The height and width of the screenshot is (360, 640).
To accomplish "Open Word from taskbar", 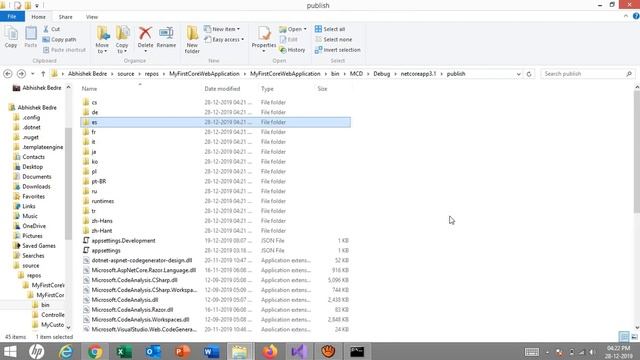I will pyautogui.click(x=211, y=351).
